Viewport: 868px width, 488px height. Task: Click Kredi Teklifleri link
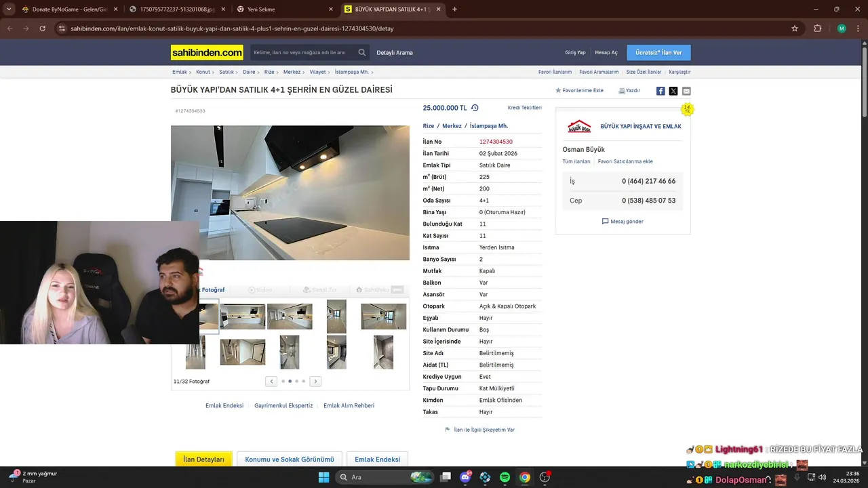(525, 108)
